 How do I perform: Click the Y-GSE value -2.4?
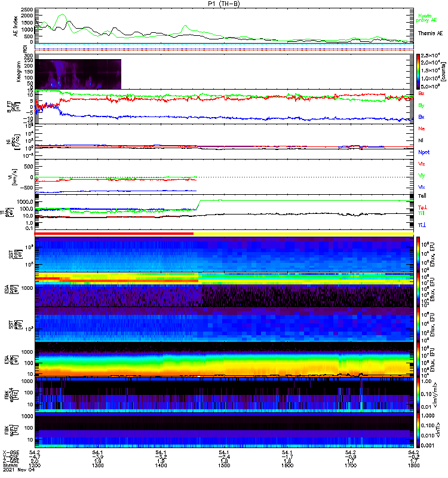tap(224, 456)
